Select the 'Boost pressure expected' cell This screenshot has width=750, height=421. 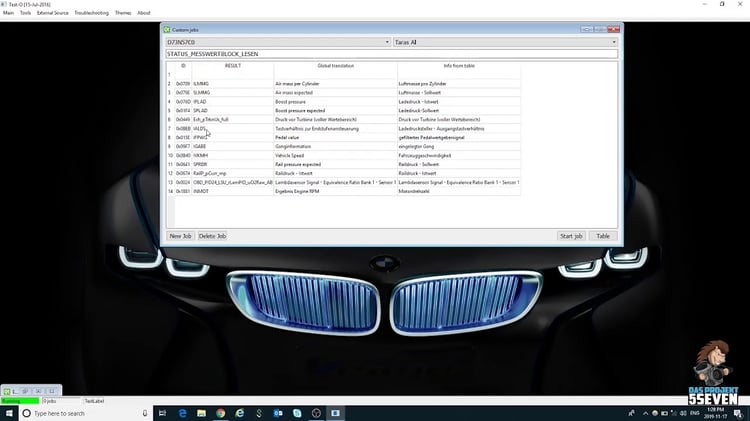[335, 111]
